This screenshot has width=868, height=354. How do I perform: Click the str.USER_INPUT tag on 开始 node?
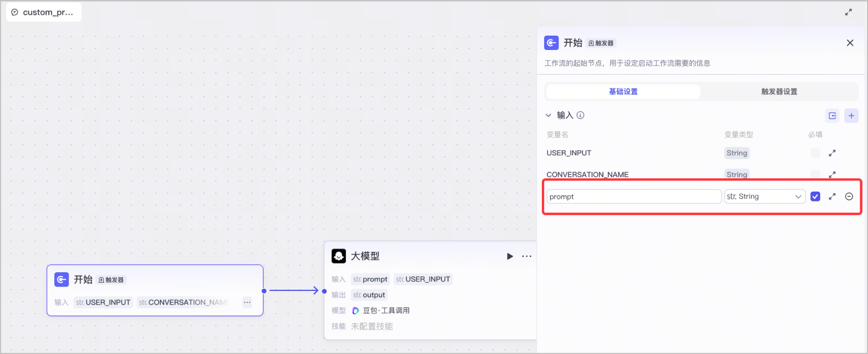pos(103,302)
